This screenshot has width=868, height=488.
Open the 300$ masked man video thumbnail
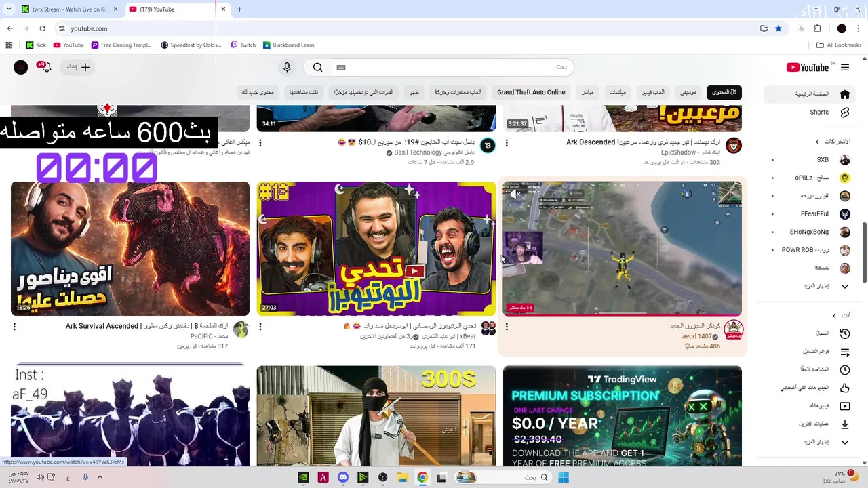(376, 415)
